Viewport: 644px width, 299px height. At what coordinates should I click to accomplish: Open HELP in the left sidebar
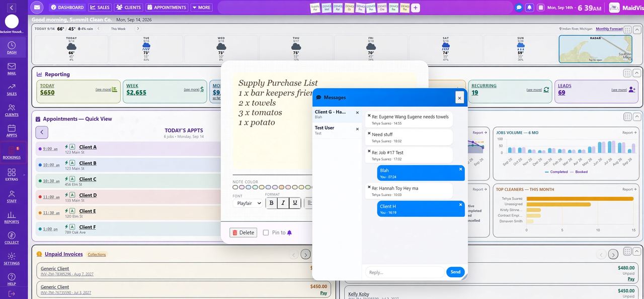pyautogui.click(x=12, y=279)
